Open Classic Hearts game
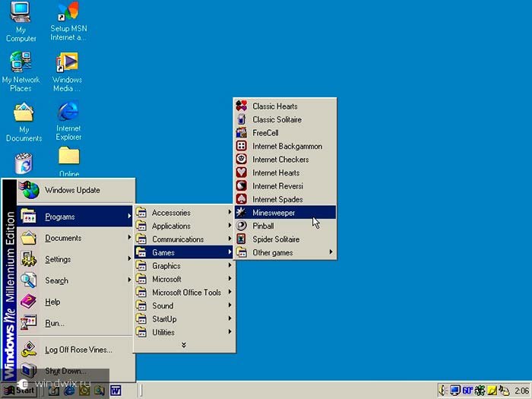Viewport: 532px width, 399px height. tap(285, 106)
